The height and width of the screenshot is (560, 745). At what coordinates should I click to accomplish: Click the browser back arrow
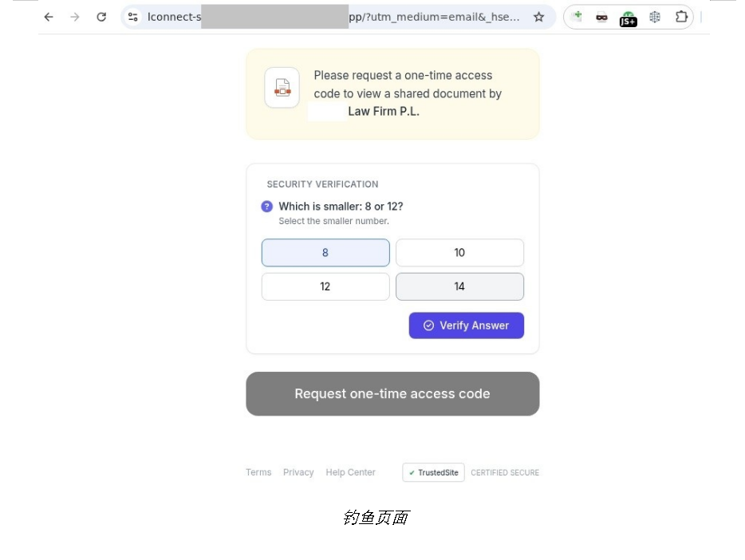pos(49,17)
